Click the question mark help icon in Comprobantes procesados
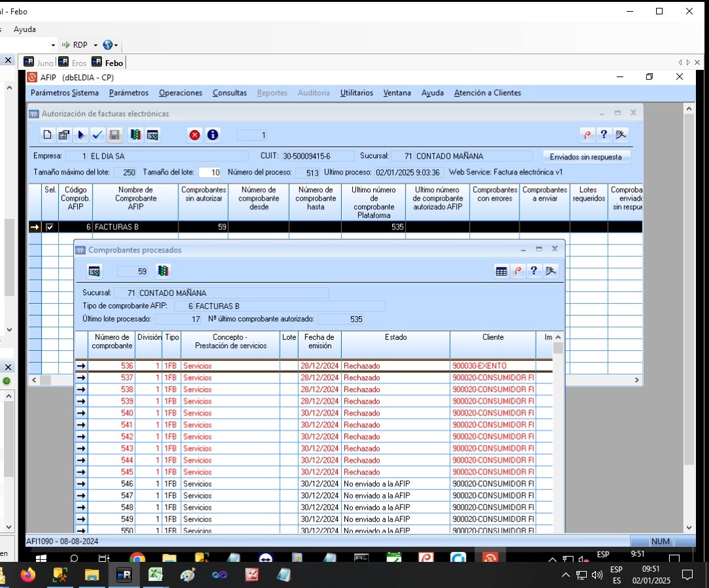 pyautogui.click(x=534, y=271)
